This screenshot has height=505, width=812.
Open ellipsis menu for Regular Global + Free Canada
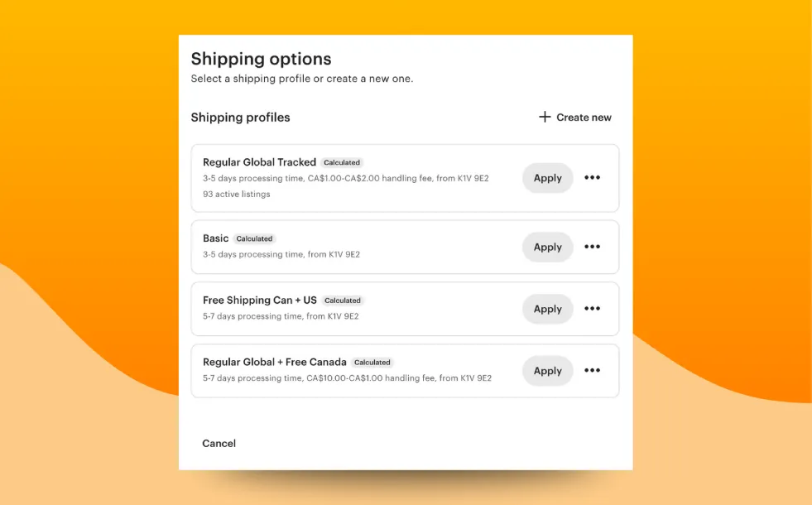click(592, 371)
